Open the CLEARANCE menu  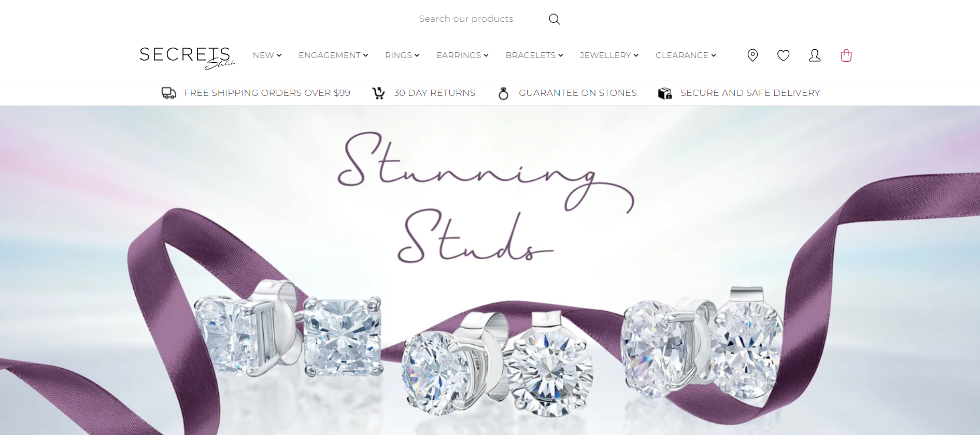686,55
